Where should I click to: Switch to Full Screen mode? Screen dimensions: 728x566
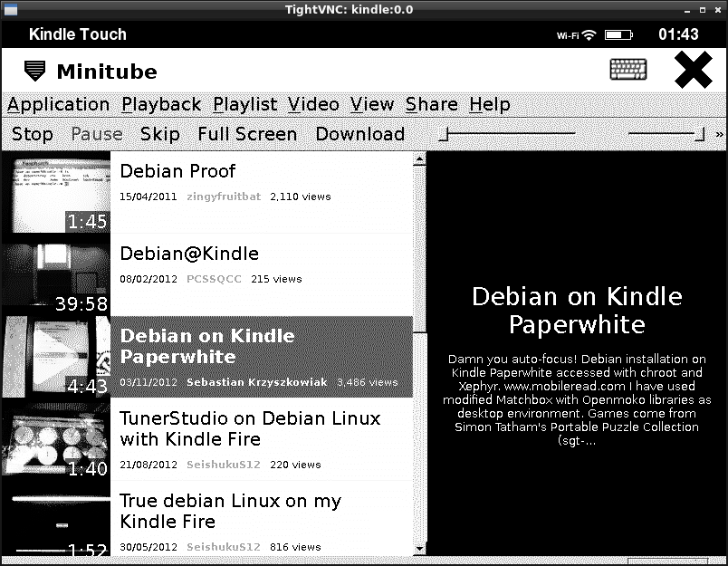(x=247, y=134)
